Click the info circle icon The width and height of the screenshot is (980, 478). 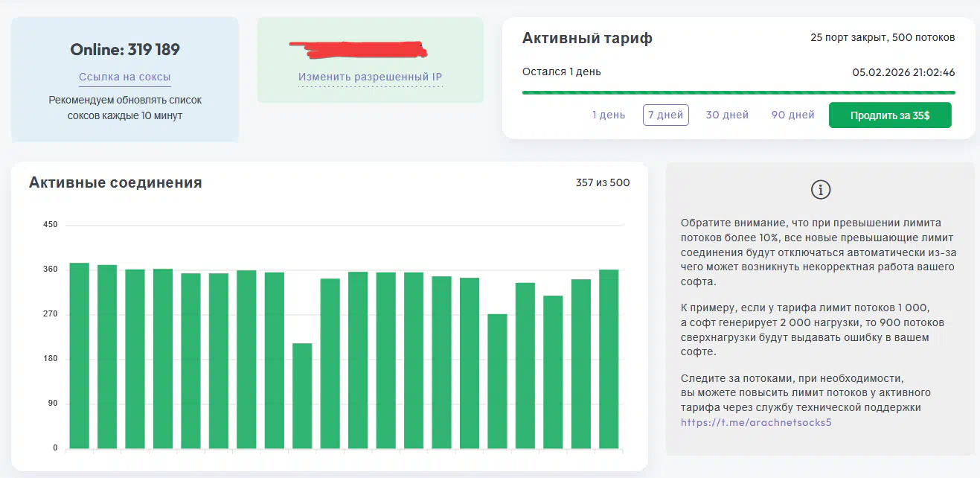coord(819,190)
